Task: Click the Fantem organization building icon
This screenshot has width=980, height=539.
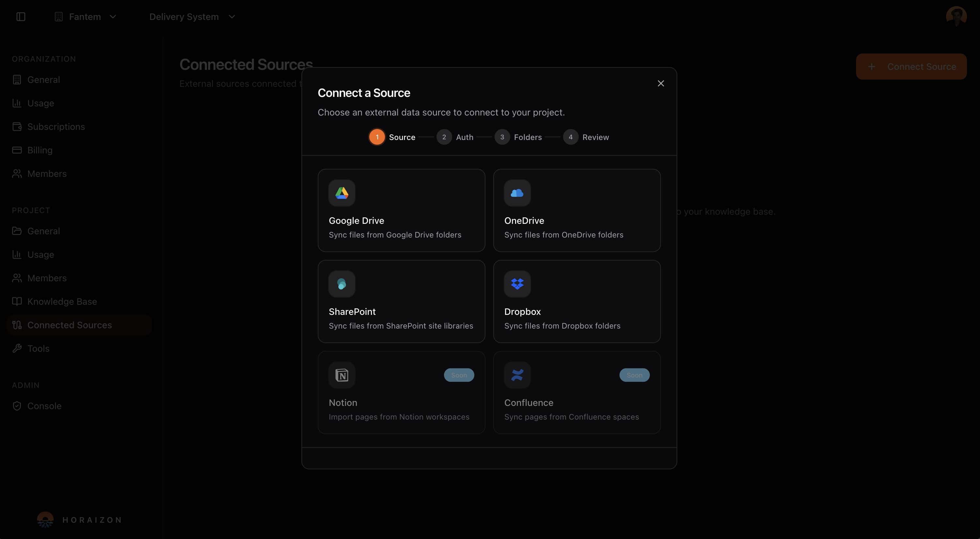Action: [59, 17]
